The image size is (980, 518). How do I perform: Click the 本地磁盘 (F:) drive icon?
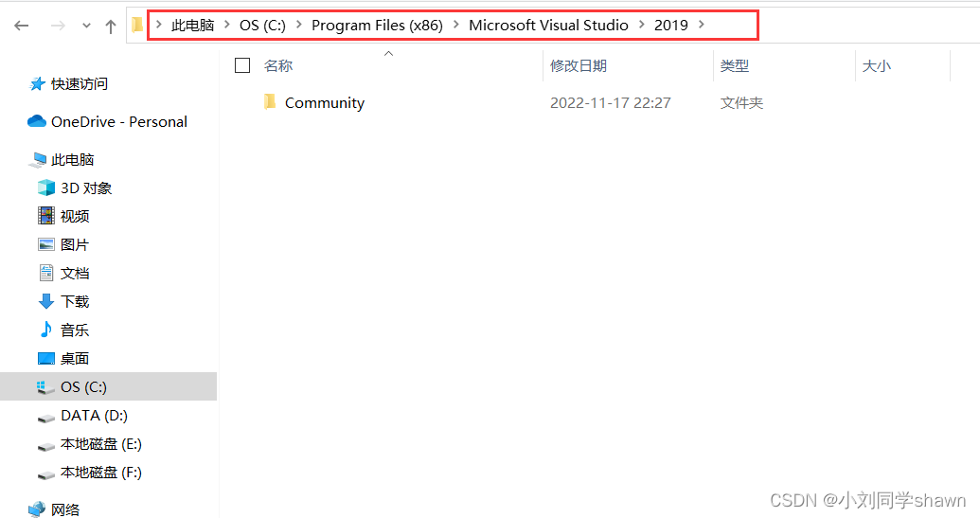click(x=46, y=474)
